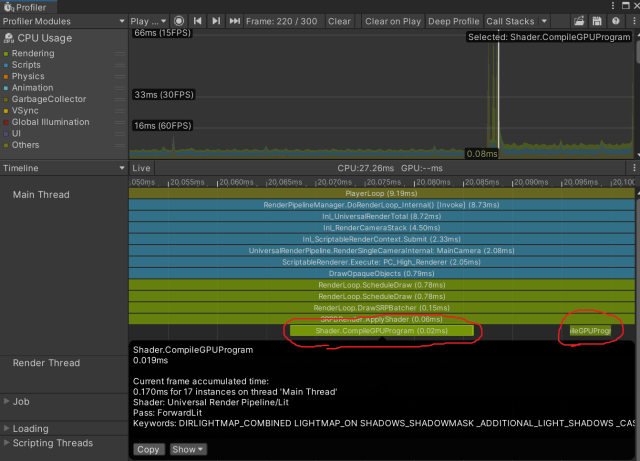Toggle the record profiling button
The height and width of the screenshot is (461, 640).
click(179, 21)
